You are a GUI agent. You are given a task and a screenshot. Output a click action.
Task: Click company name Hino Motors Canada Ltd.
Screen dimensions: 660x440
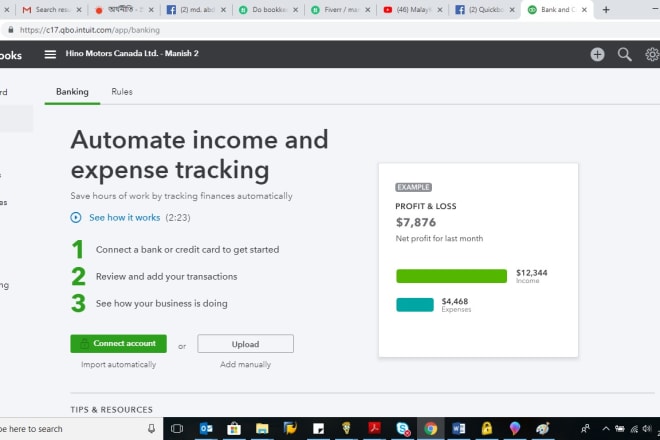132,53
